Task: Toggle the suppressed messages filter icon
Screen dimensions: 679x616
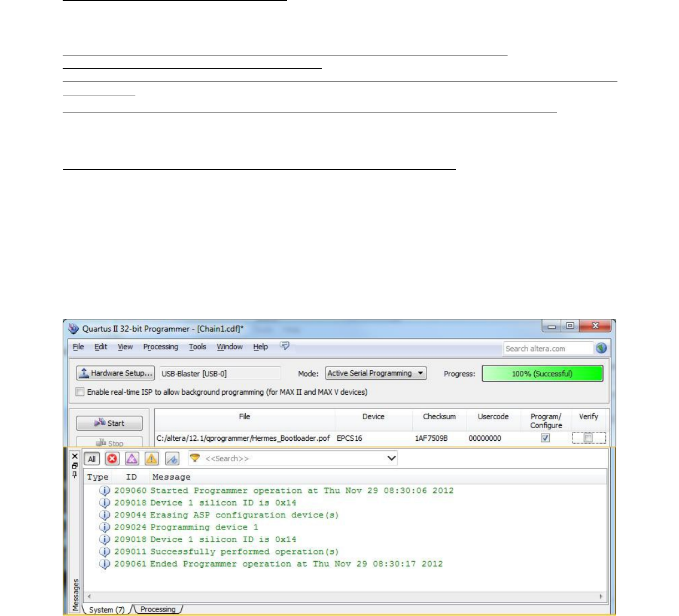Action: point(172,459)
